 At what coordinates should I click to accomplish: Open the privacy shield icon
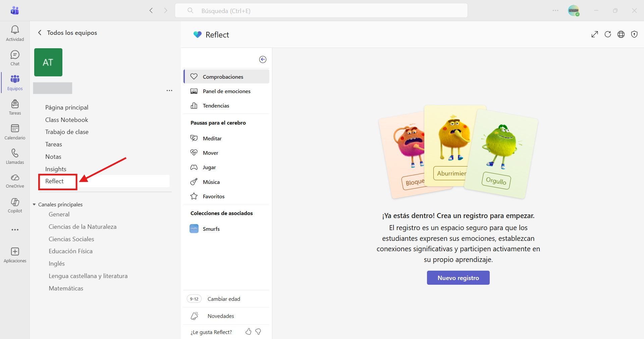(634, 34)
